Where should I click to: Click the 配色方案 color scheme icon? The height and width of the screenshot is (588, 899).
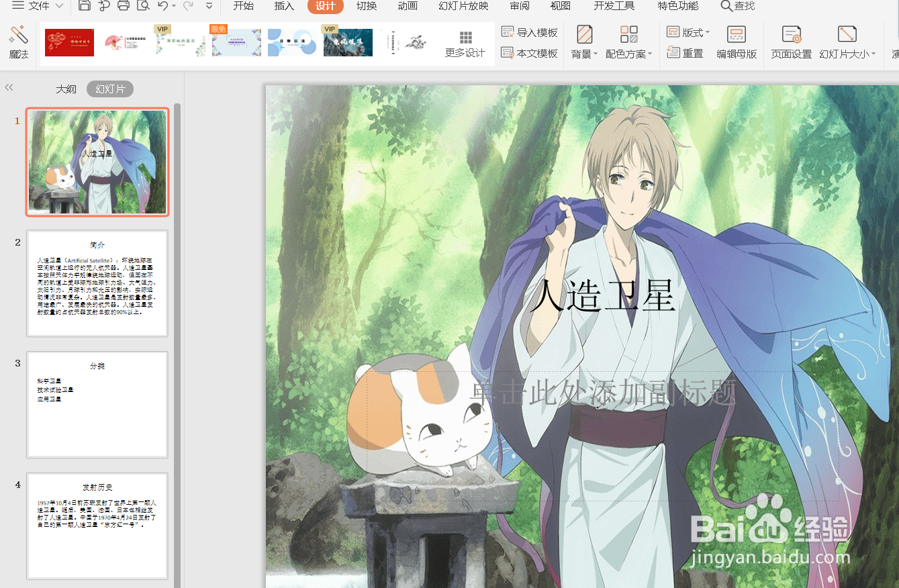click(629, 34)
